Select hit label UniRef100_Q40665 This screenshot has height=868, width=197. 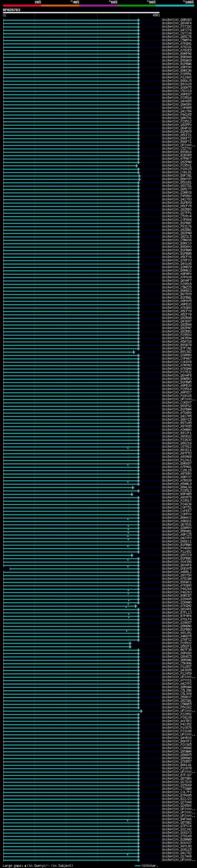pos(177,101)
